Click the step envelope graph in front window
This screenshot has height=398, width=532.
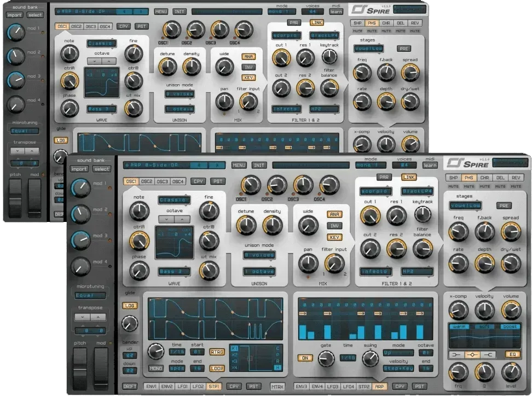click(216, 319)
